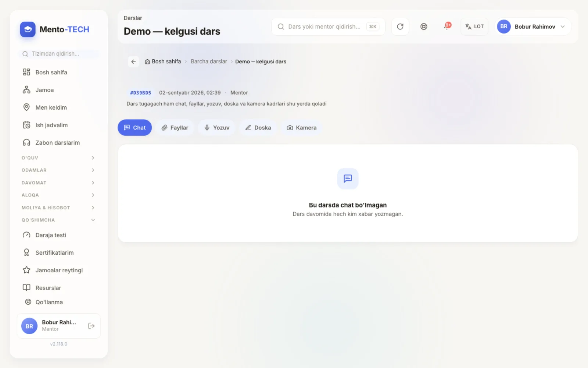Expand the ALOQA section

[59, 195]
